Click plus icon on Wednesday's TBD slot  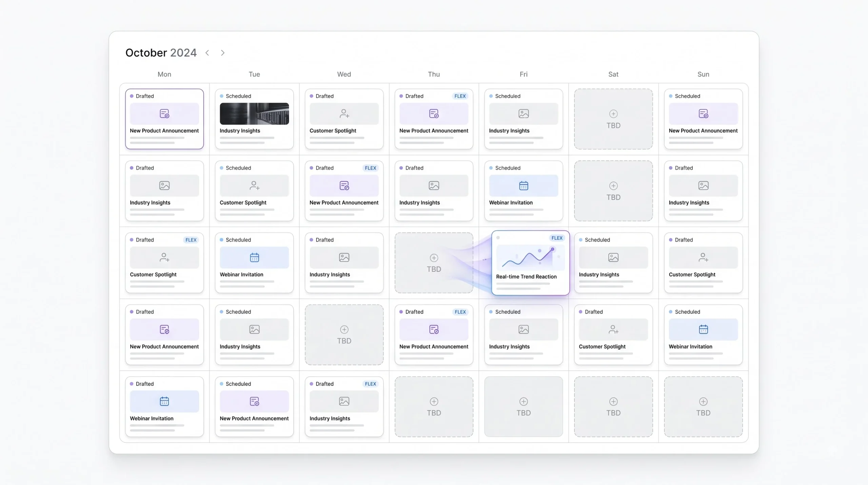(344, 329)
